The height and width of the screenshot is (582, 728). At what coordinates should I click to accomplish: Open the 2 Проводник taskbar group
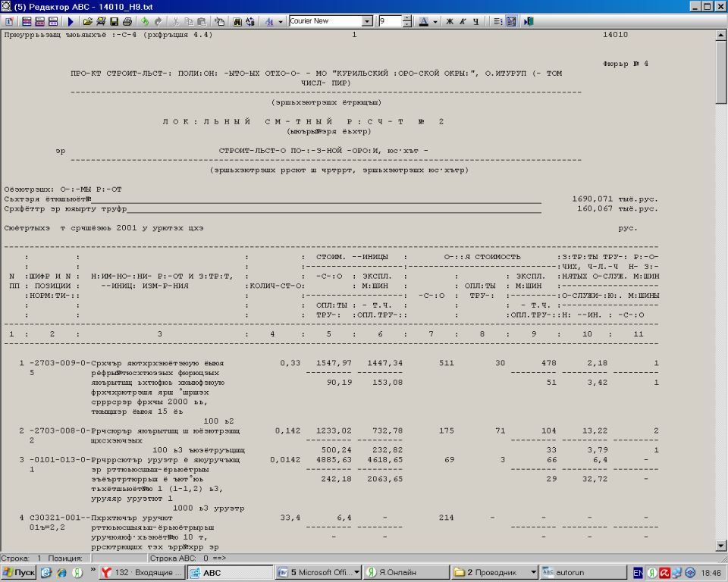494,572
